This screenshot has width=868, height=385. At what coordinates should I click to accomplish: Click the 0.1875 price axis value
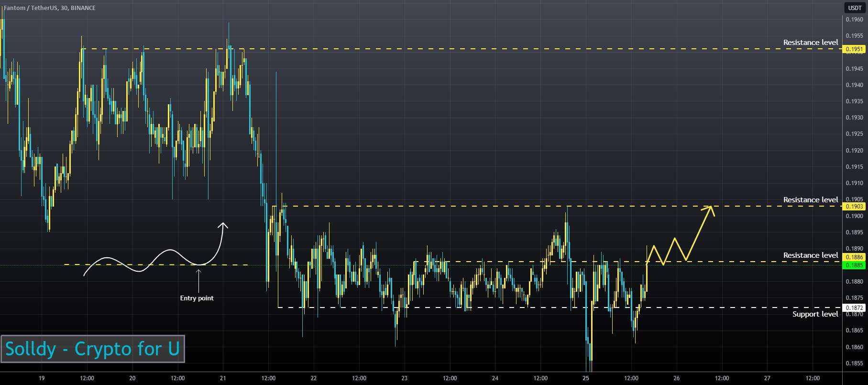[x=854, y=298]
